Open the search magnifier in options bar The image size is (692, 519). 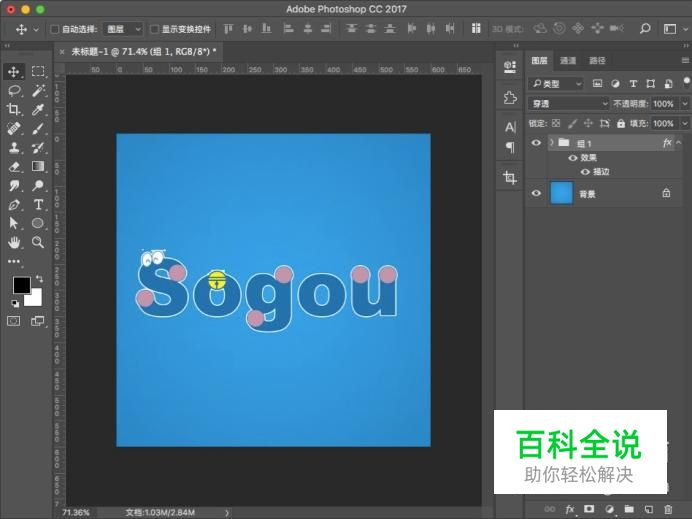(645, 29)
